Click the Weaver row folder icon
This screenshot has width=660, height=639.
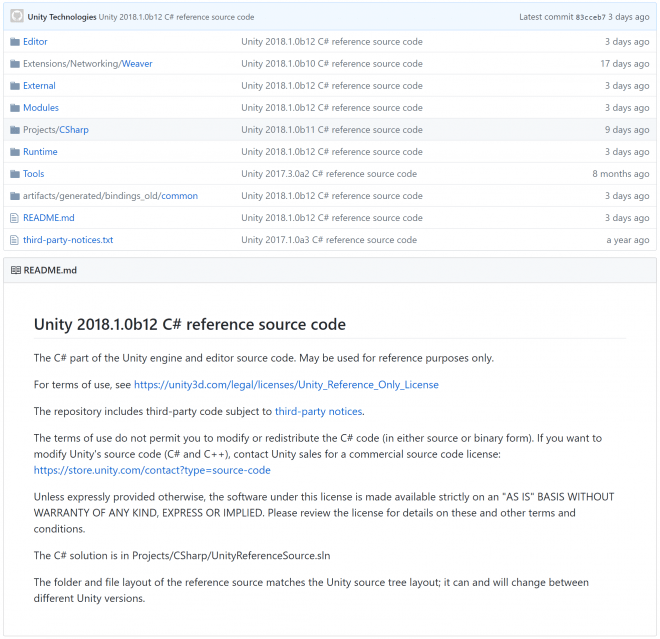pyautogui.click(x=15, y=64)
